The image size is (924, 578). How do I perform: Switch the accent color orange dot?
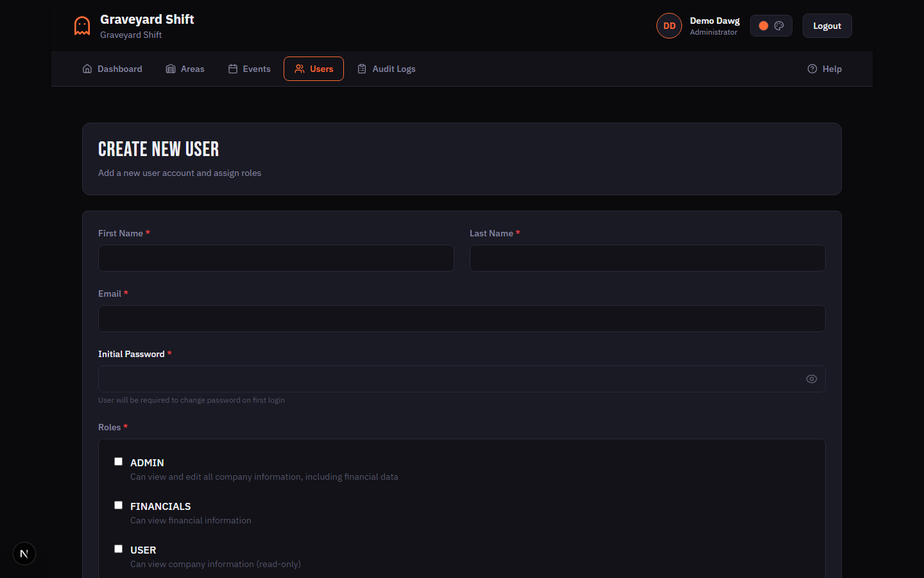pyautogui.click(x=764, y=25)
